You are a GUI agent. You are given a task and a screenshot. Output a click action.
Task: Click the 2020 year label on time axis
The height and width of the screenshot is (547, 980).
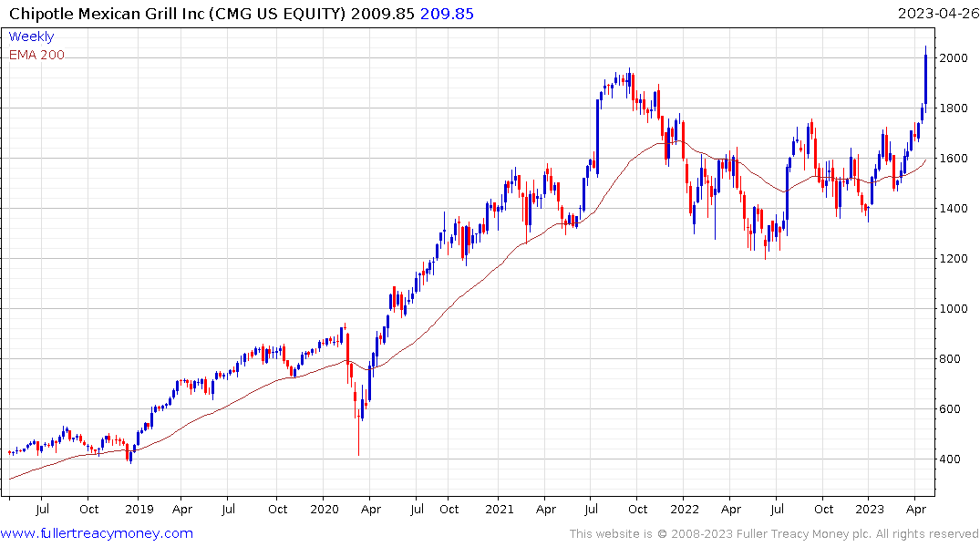[325, 509]
